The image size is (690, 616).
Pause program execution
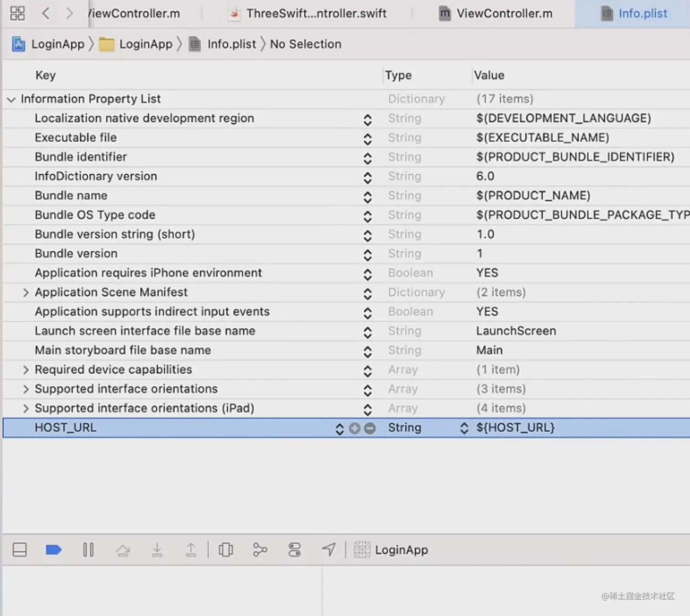[89, 550]
